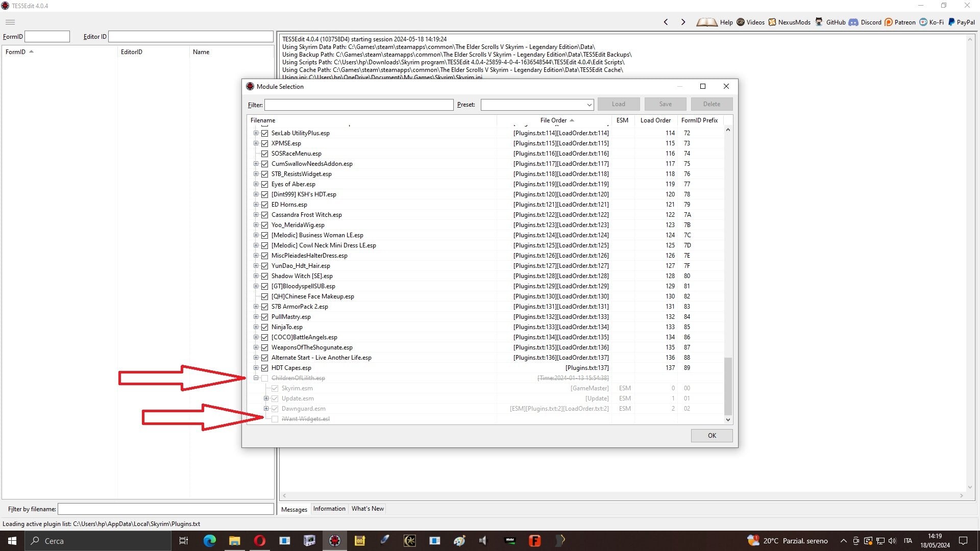This screenshot has width=980, height=551.
Task: Open the Help book icon
Action: click(x=707, y=22)
